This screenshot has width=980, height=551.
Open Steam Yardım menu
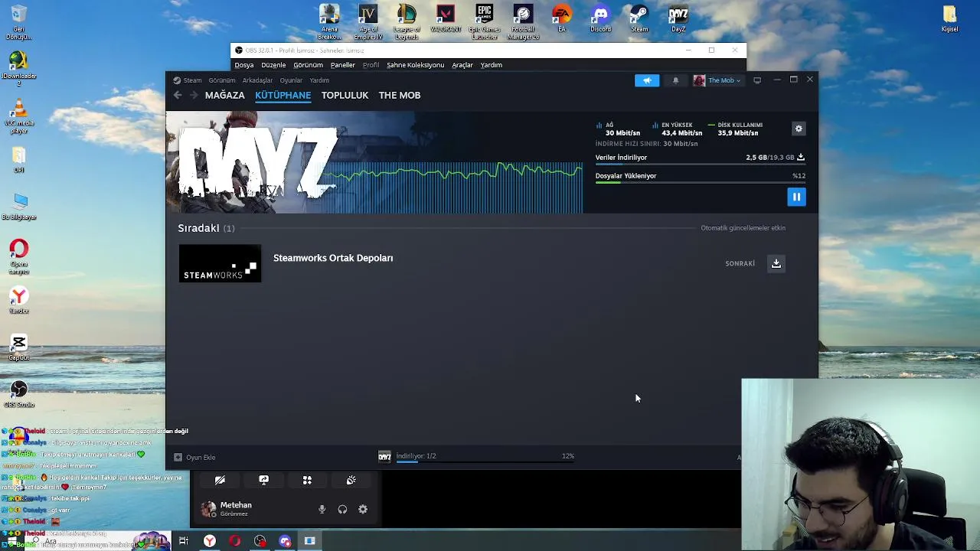(x=319, y=80)
